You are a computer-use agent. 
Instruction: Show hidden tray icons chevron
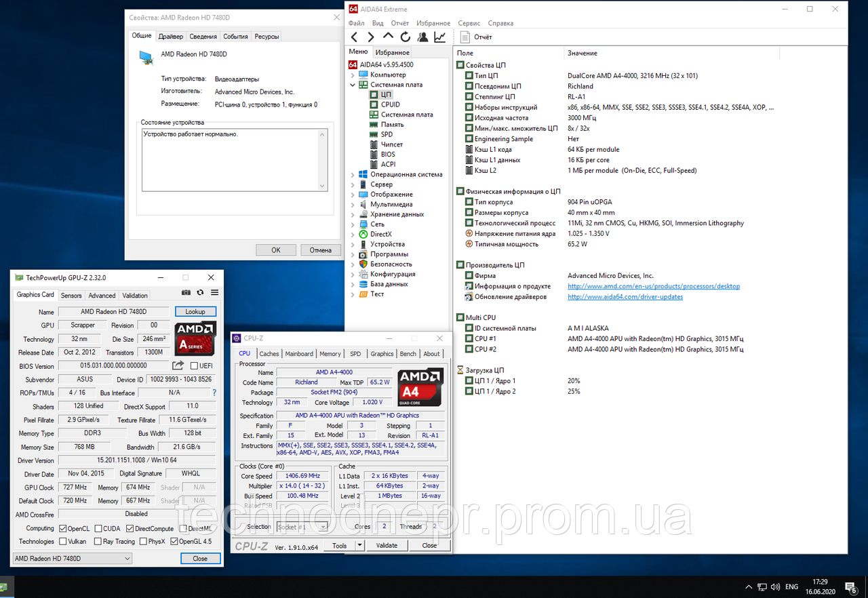click(x=748, y=586)
